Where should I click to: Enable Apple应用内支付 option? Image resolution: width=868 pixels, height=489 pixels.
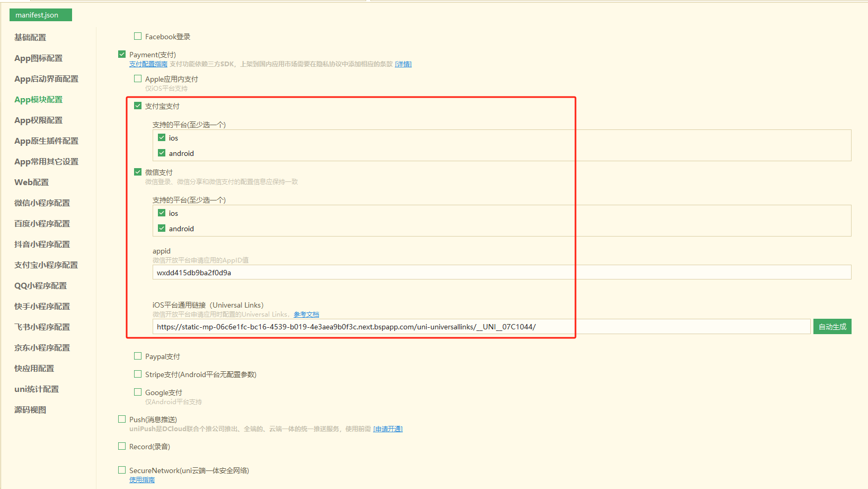pos(138,78)
